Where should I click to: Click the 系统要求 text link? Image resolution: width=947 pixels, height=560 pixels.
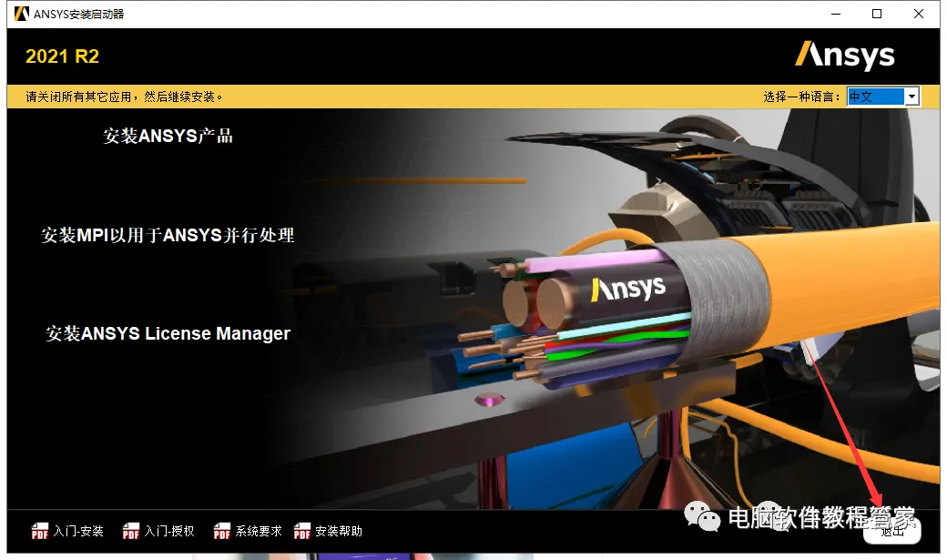point(259,531)
